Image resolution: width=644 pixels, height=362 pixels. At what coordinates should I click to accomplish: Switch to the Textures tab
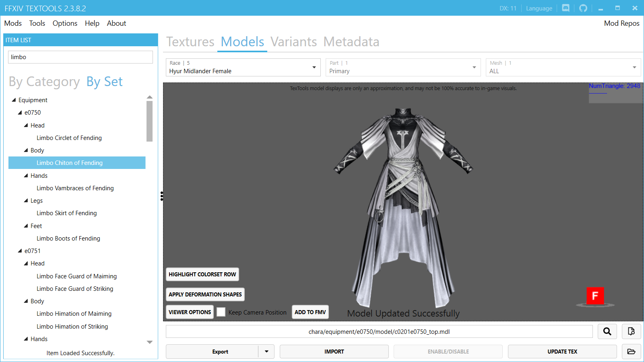point(190,42)
